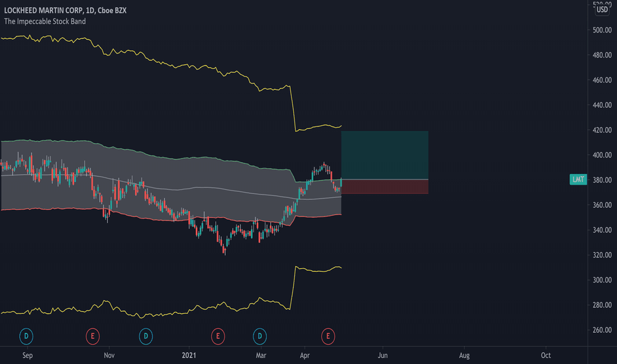The width and height of the screenshot is (617, 364).
Task: Open the USD currency selector
Action: 602,9
